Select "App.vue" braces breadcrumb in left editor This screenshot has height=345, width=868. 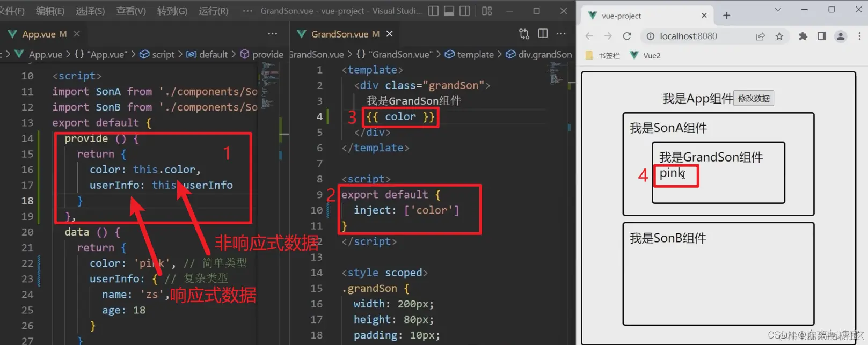tap(101, 54)
